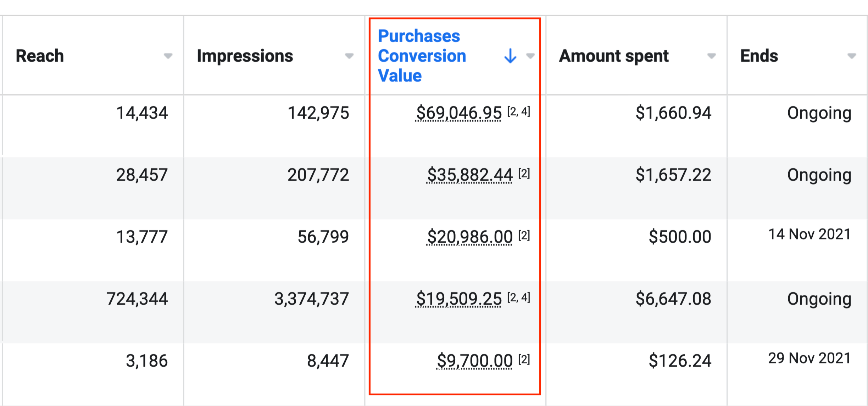Screen dimensions: 868x406
Task: Click footnote [2] beside $35,882.44
Action: (524, 174)
